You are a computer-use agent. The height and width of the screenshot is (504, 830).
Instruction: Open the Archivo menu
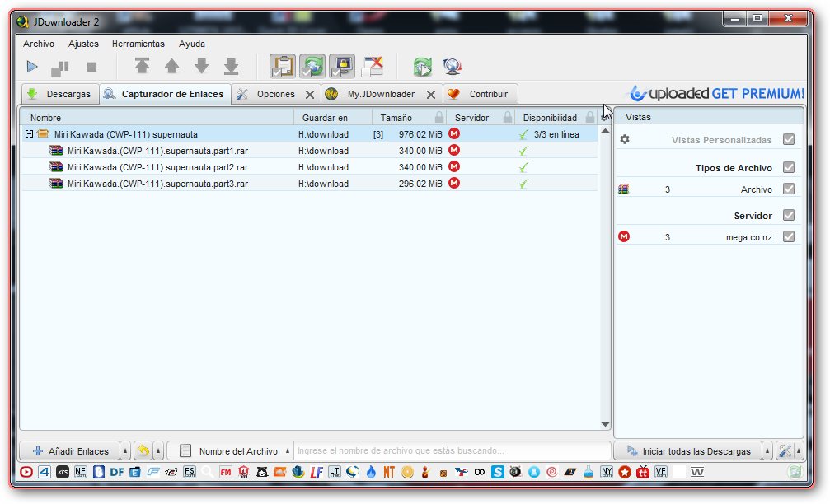coord(39,44)
